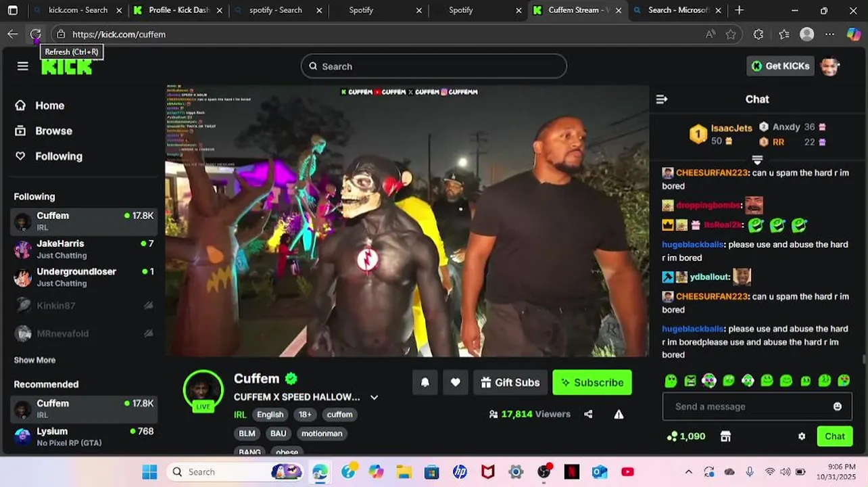Click the Subscribe button
Screen dimensions: 868x487
pos(592,382)
